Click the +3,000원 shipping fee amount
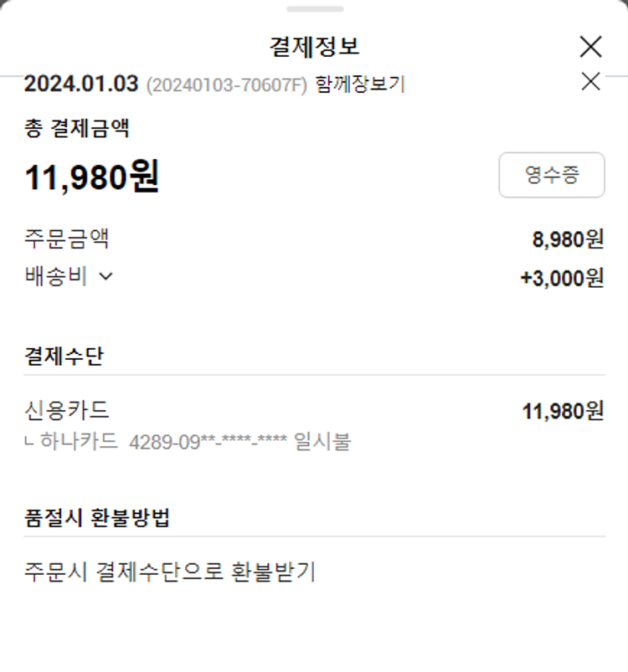Screen dimensions: 628x672 click(562, 279)
